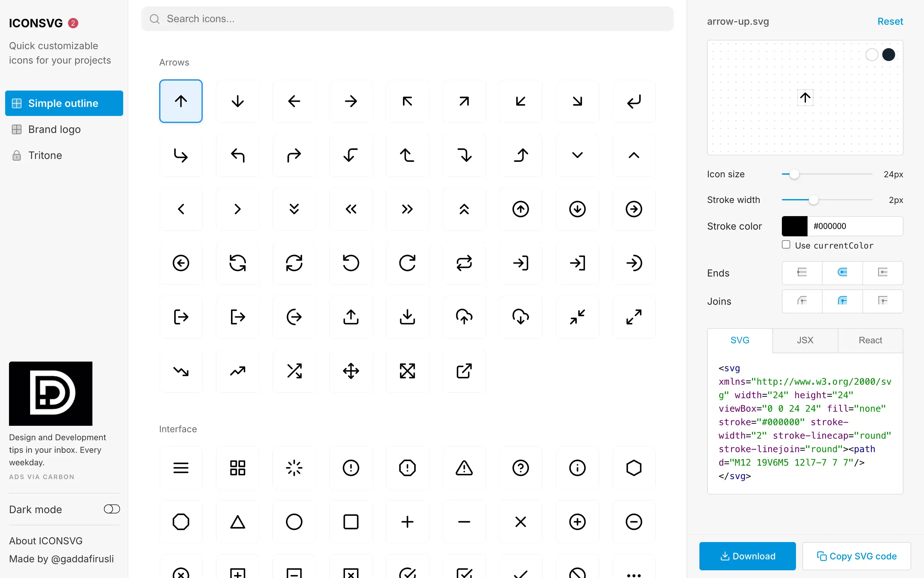Check the Use currentColor checkbox
Viewport: 924px width, 578px height.
[x=786, y=245]
